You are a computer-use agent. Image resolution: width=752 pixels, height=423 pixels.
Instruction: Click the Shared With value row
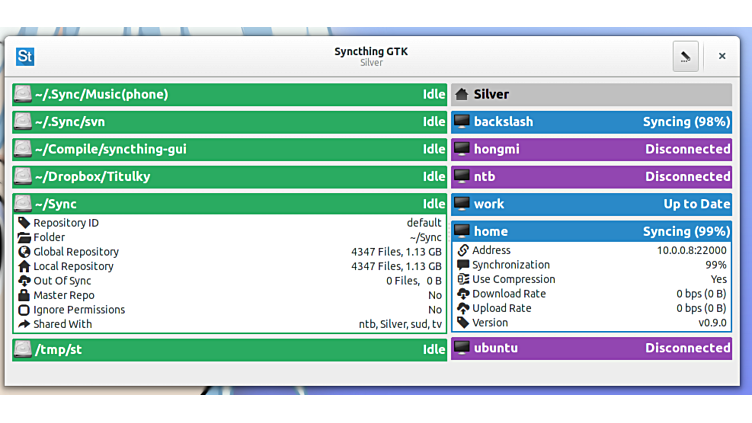click(229, 324)
